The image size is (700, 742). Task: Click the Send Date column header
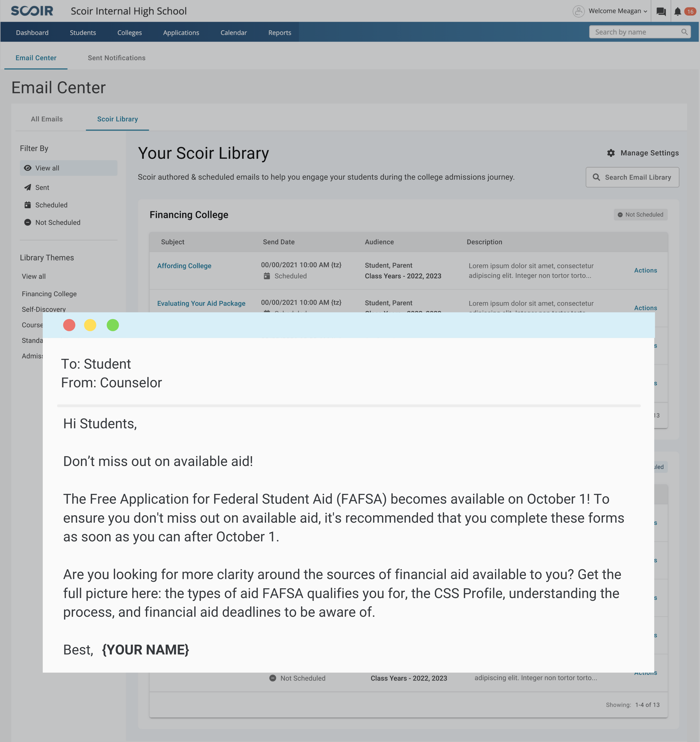[279, 242]
